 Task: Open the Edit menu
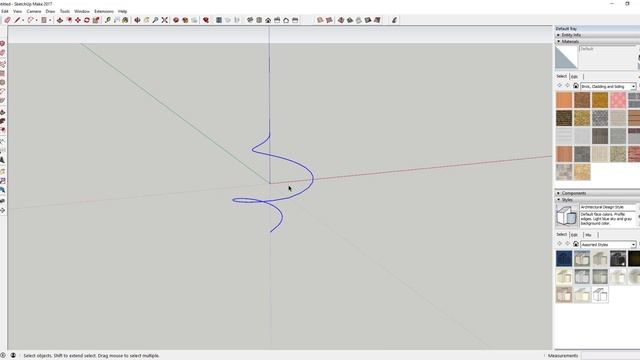pos(5,11)
